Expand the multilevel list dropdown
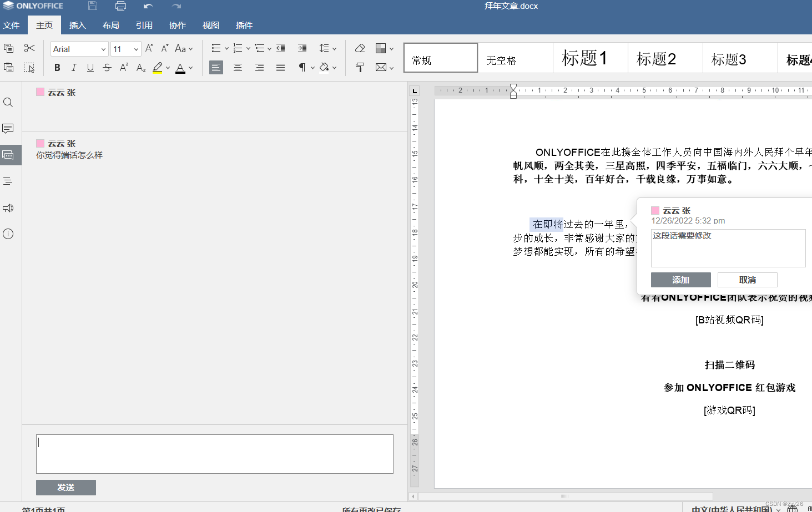The width and height of the screenshot is (812, 512). point(269,49)
